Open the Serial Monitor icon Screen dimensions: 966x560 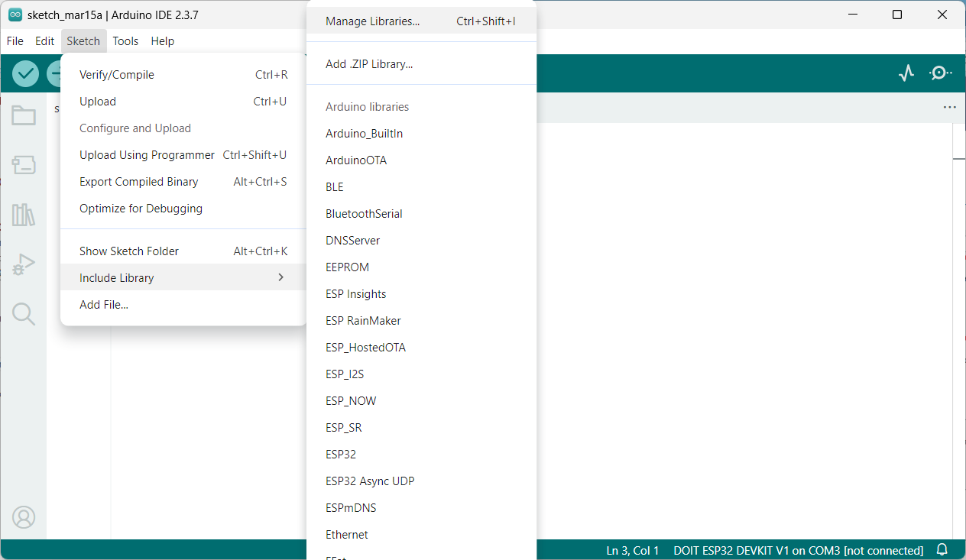[x=940, y=73]
